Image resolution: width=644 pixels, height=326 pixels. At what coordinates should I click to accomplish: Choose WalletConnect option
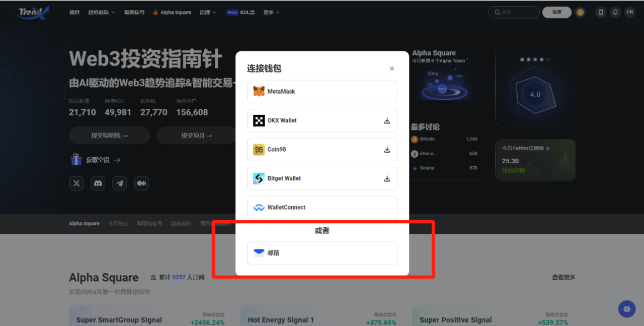coord(322,208)
